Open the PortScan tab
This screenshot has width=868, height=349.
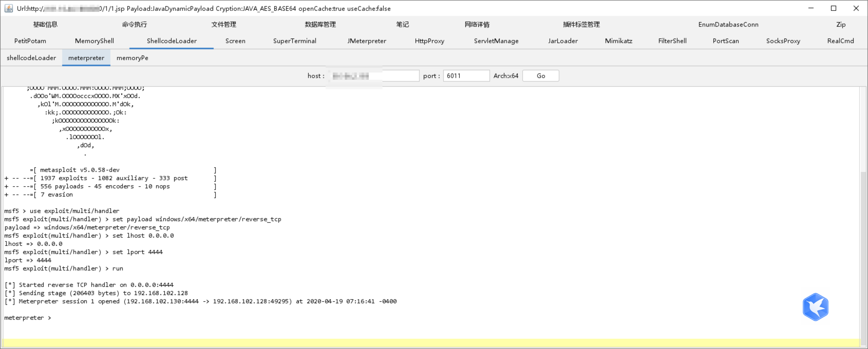tap(726, 41)
